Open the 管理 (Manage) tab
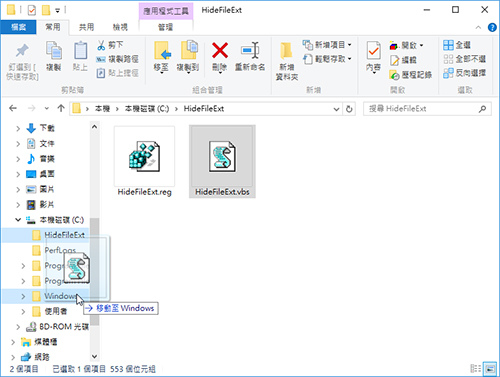 coord(165,27)
